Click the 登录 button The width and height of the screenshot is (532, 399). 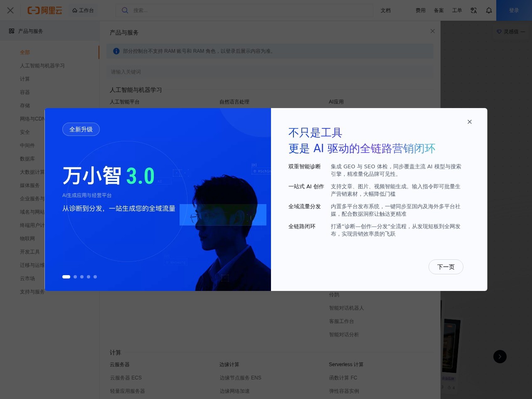click(514, 10)
